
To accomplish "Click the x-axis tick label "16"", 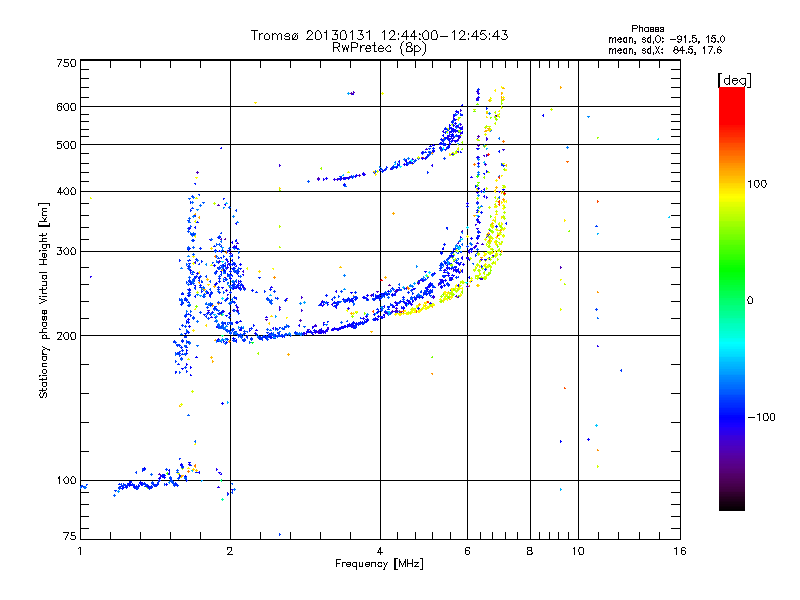I will [680, 551].
